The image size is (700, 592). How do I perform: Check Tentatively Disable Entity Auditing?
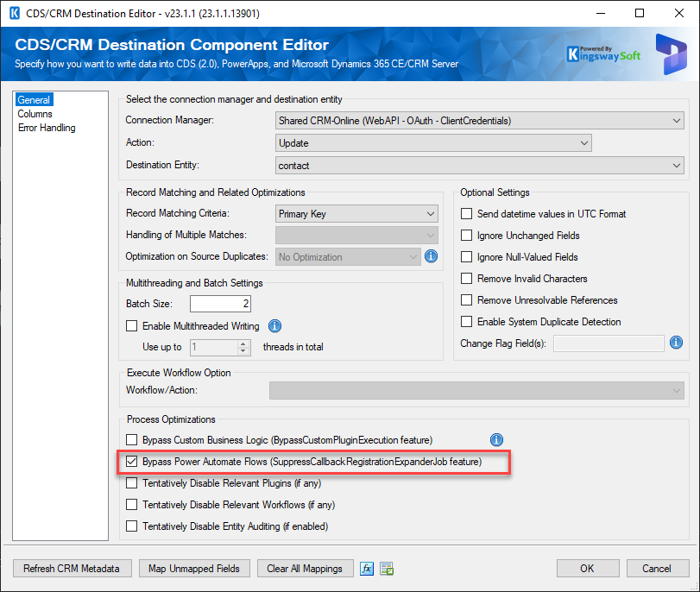point(132,526)
